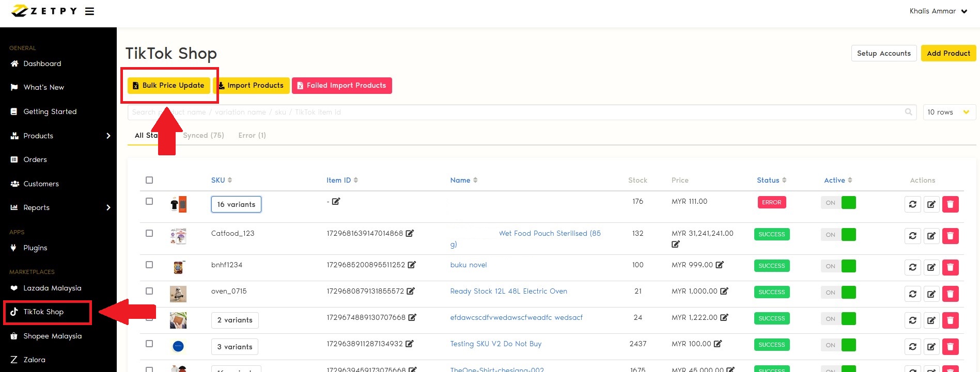The image size is (980, 372).
Task: Open the hamburger menu beside Zetpy logo
Action: pos(89,11)
